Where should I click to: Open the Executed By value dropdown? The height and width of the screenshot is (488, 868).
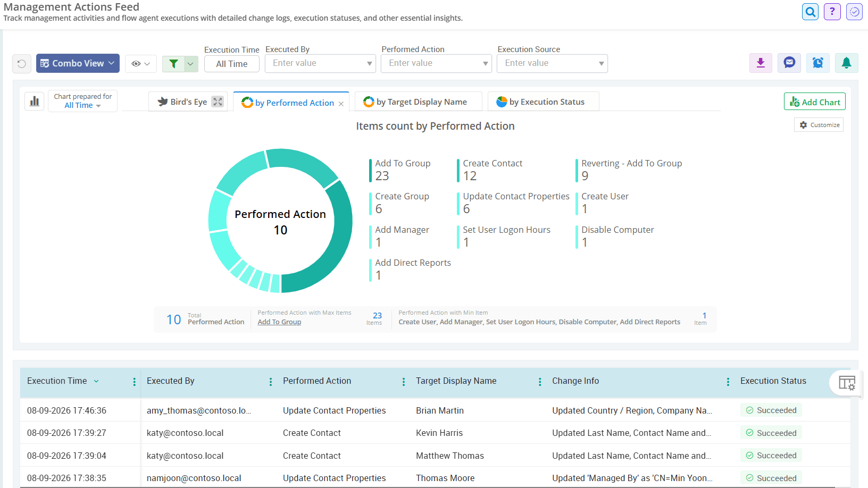tap(320, 63)
